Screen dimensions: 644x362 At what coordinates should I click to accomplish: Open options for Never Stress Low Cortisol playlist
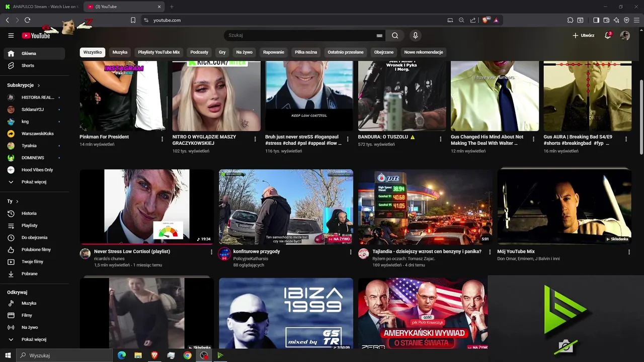click(211, 252)
